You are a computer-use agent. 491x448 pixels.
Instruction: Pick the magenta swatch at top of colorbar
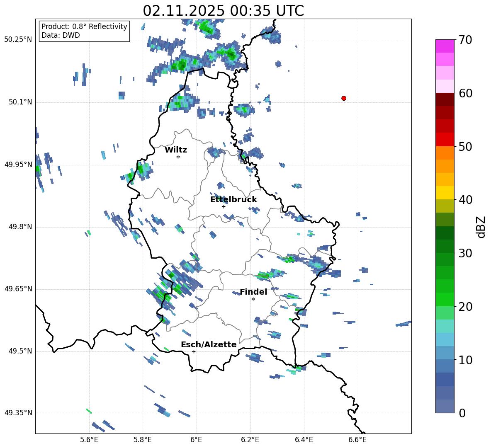click(445, 46)
